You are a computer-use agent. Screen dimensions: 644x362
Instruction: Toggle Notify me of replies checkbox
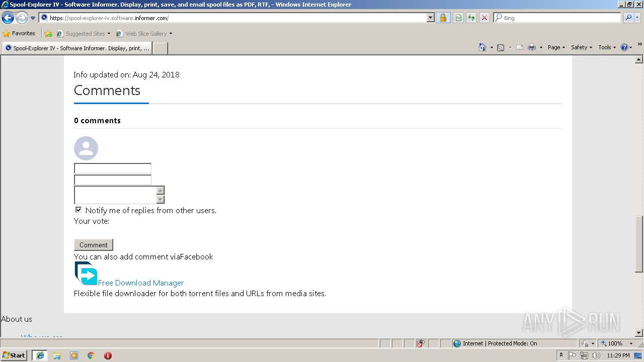point(78,210)
